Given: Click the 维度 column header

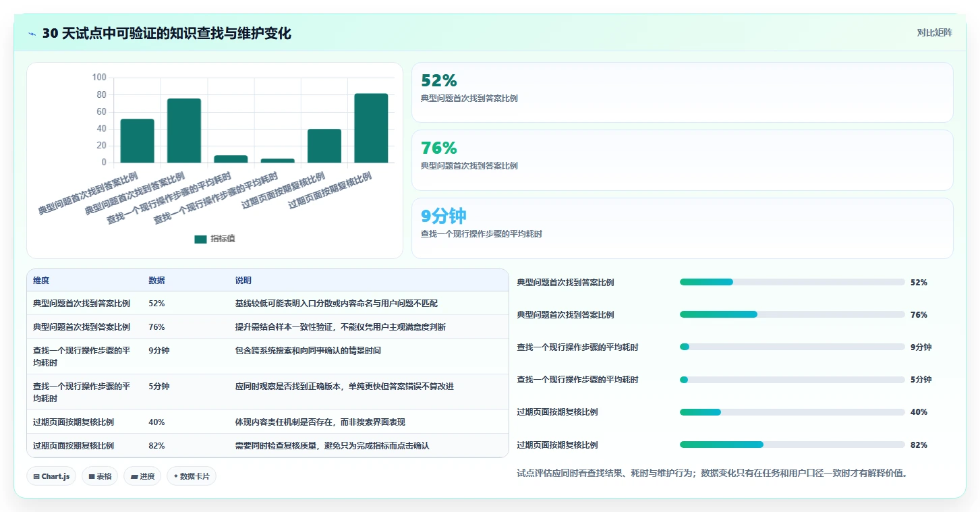Looking at the screenshot, I should pyautogui.click(x=85, y=281).
